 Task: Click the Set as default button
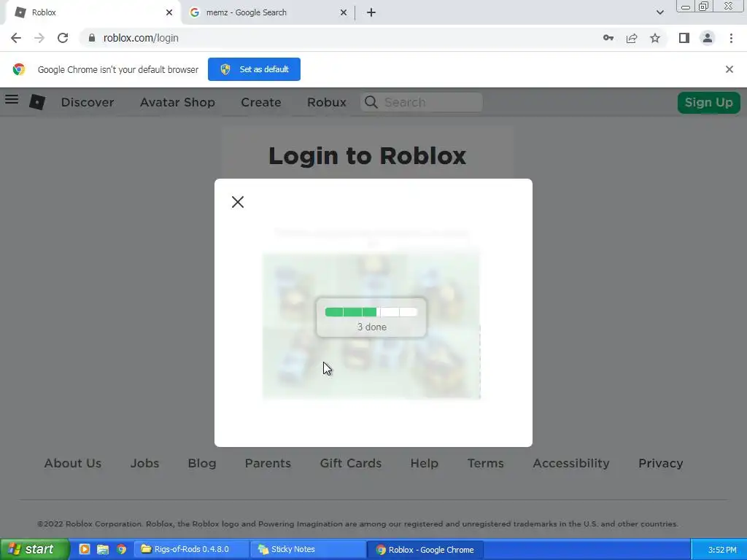point(254,69)
